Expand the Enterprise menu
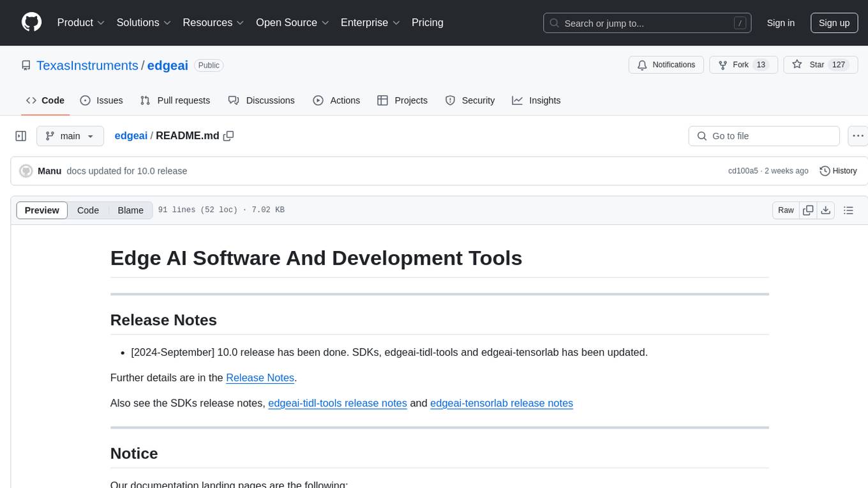This screenshot has width=868, height=488. (370, 22)
